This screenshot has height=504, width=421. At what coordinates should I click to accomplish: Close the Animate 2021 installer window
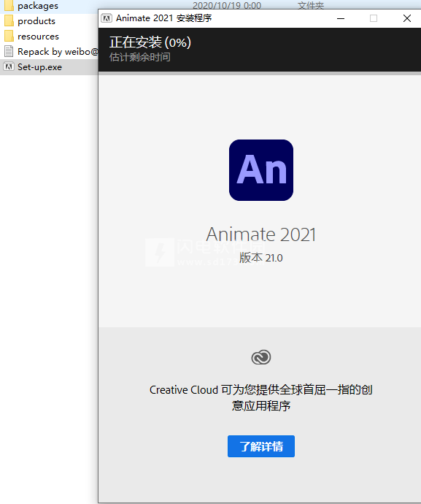point(407,18)
